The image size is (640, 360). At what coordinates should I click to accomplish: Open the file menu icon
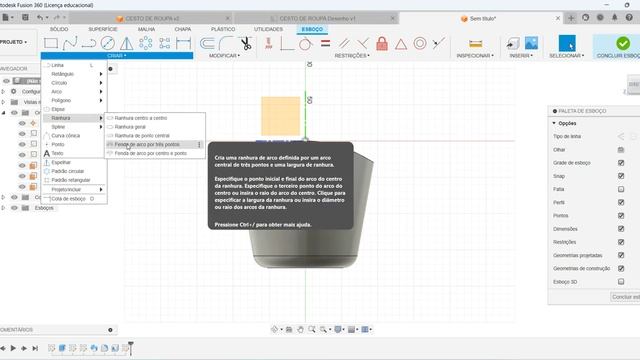8,18
